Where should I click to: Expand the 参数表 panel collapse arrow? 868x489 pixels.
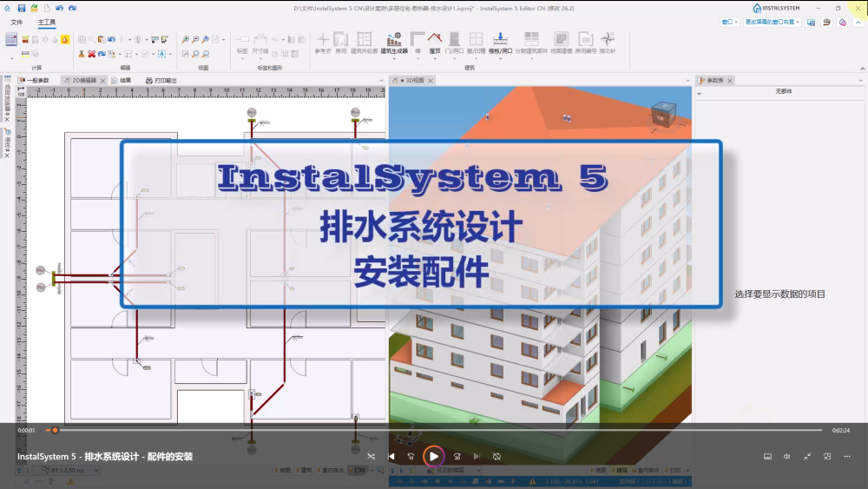pos(699,94)
